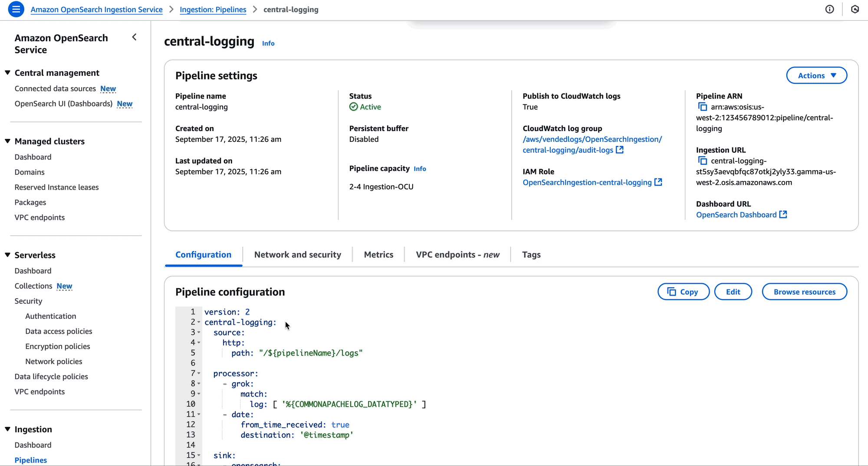Image resolution: width=868 pixels, height=466 pixels.
Task: Open the hamburger navigation menu
Action: pos(16,9)
